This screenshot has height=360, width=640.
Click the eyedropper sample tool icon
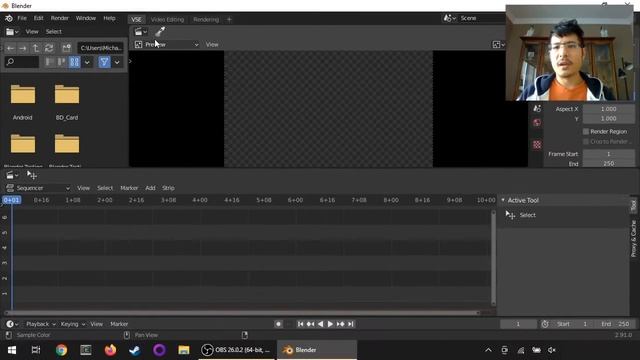pos(160,31)
